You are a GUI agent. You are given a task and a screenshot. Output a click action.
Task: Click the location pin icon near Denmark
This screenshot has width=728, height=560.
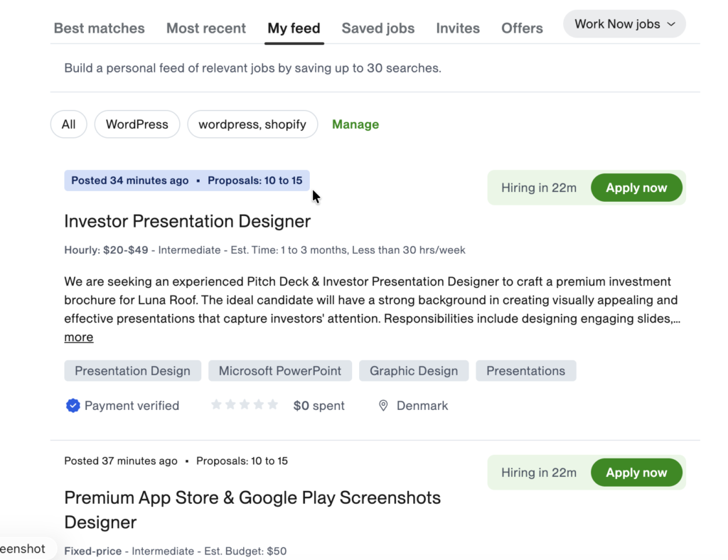click(x=383, y=406)
